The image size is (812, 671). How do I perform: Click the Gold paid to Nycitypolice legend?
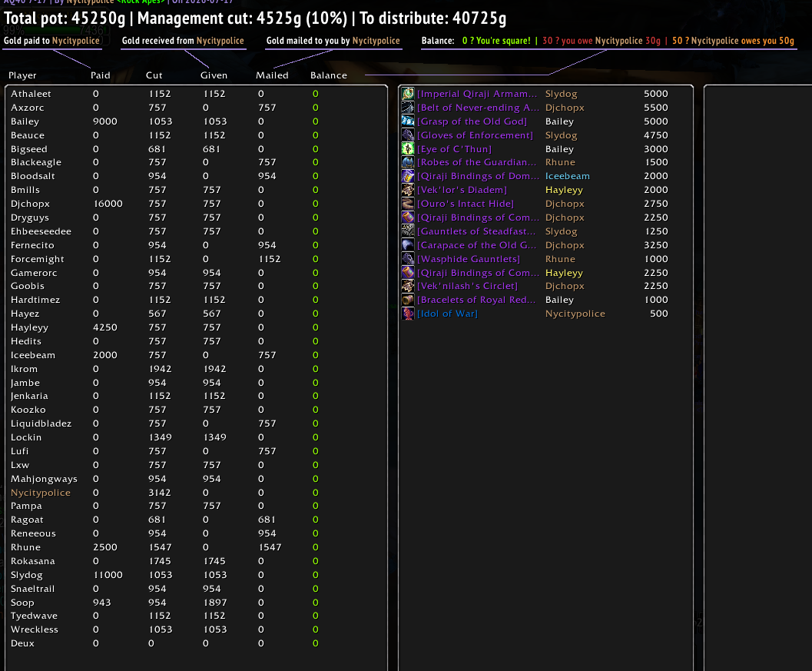tap(51, 41)
